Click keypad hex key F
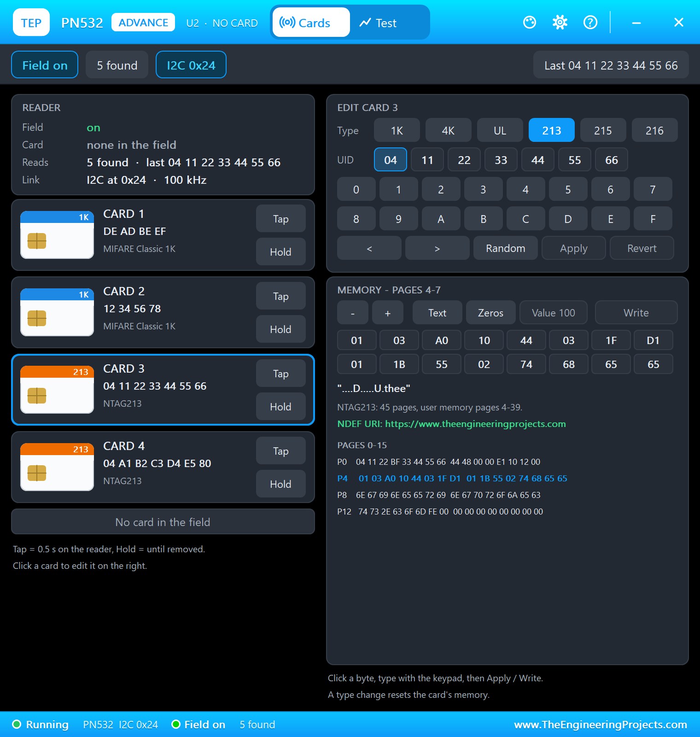Screen dimensions: 700x737 point(653,218)
